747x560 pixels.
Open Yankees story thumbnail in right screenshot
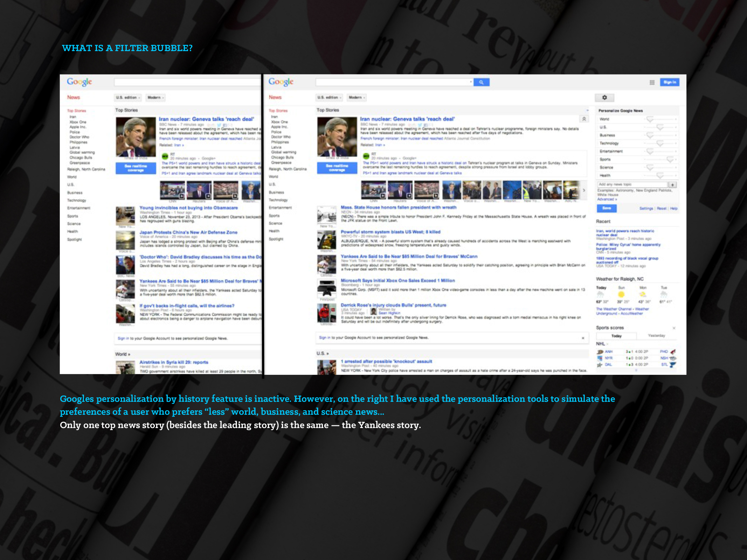point(326,264)
